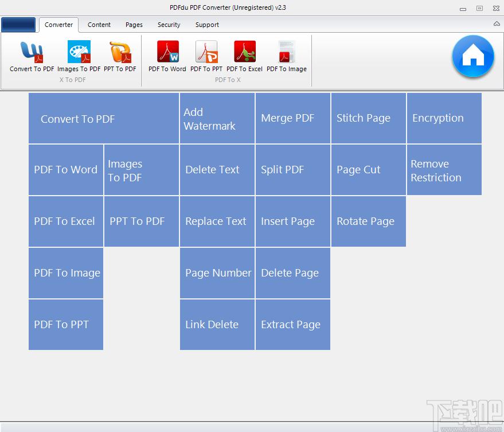Select the Rotate Page tile

pyautogui.click(x=368, y=222)
